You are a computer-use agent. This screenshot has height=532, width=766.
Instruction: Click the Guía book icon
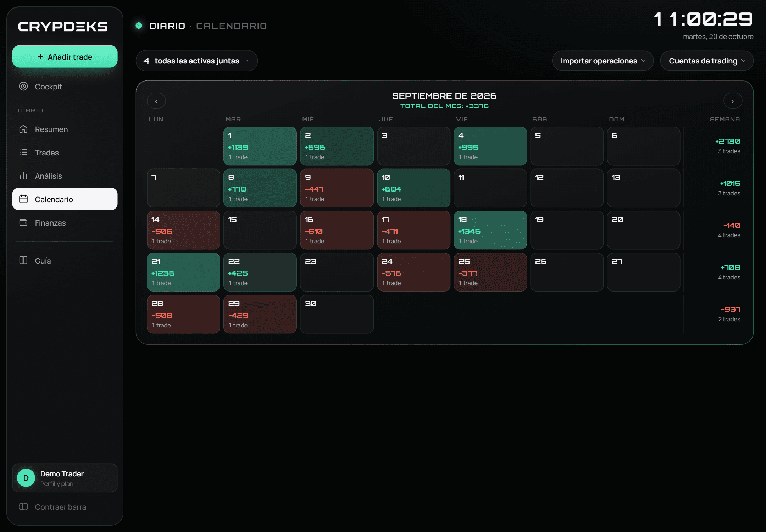23,260
